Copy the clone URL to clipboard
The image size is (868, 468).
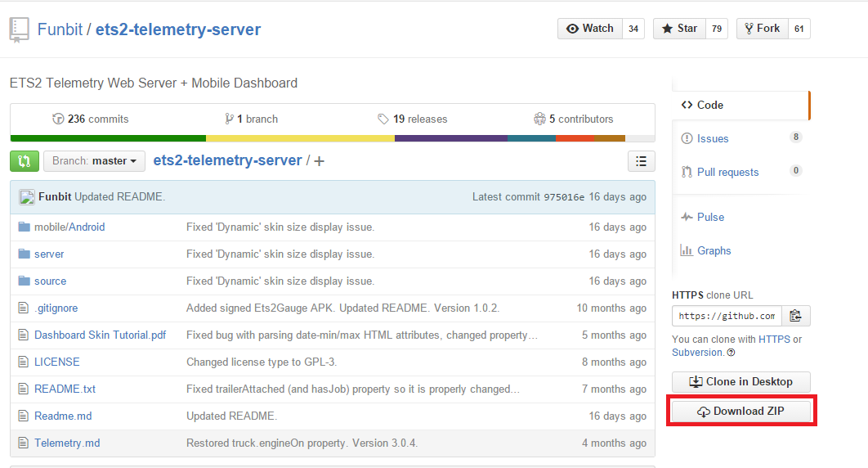click(795, 316)
